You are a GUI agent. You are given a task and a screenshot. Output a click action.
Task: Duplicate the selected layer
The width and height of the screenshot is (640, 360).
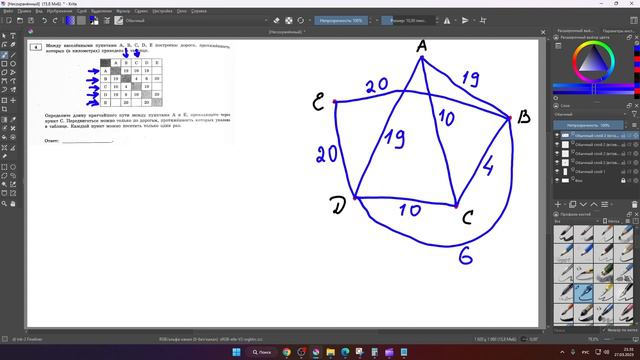coord(572,204)
